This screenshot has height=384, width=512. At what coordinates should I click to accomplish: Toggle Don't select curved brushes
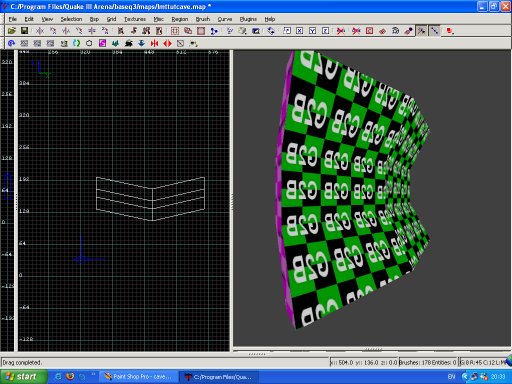[x=341, y=31]
